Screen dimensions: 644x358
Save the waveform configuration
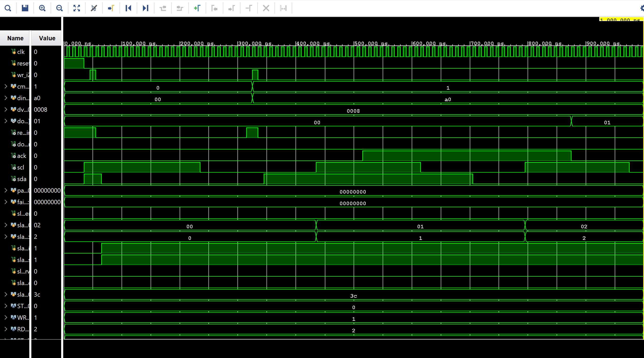tap(25, 8)
